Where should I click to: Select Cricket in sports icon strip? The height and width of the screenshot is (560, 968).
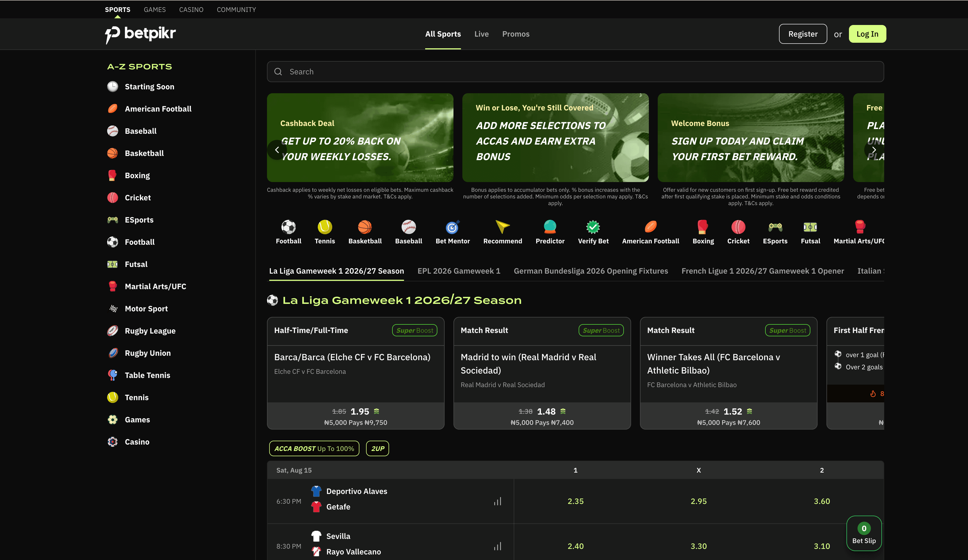[x=738, y=232]
